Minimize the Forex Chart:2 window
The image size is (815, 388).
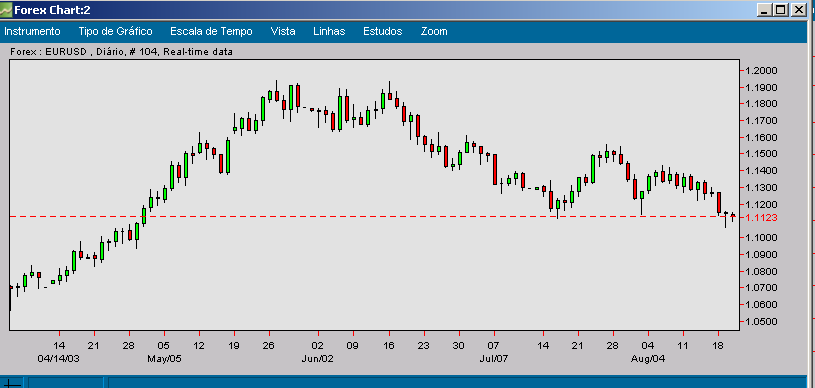tap(764, 9)
